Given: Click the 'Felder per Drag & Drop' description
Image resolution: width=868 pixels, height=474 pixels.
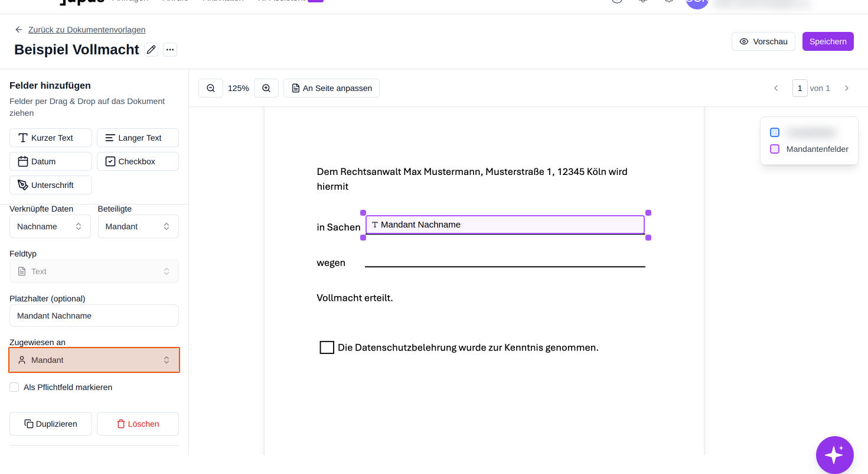Looking at the screenshot, I should coord(87,107).
